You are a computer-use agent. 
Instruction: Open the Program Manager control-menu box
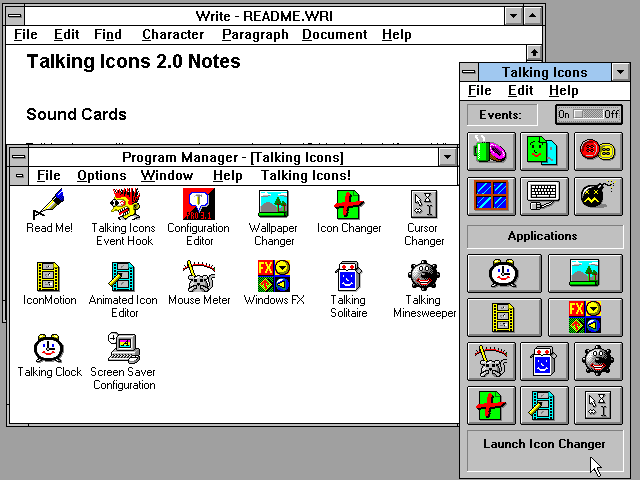[x=19, y=157]
